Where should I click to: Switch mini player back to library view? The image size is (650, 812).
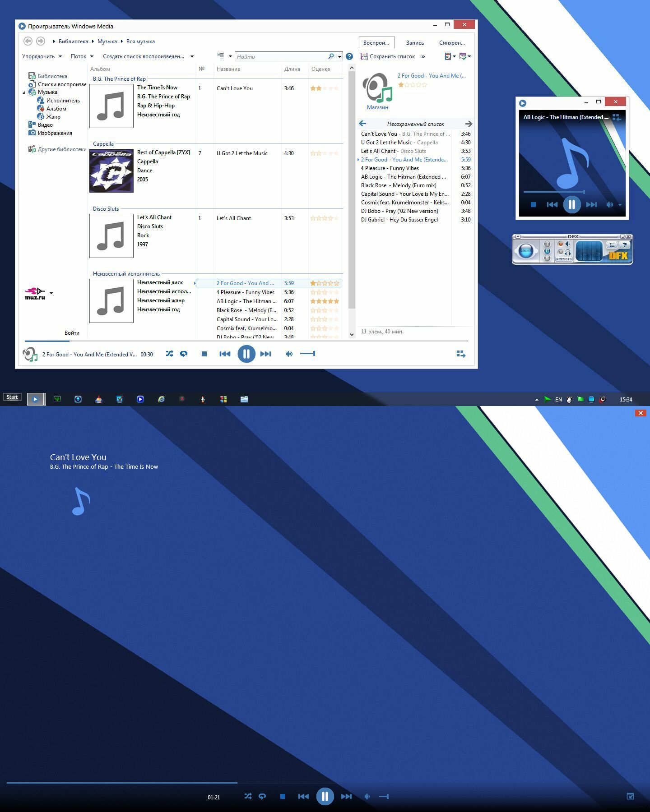617,117
